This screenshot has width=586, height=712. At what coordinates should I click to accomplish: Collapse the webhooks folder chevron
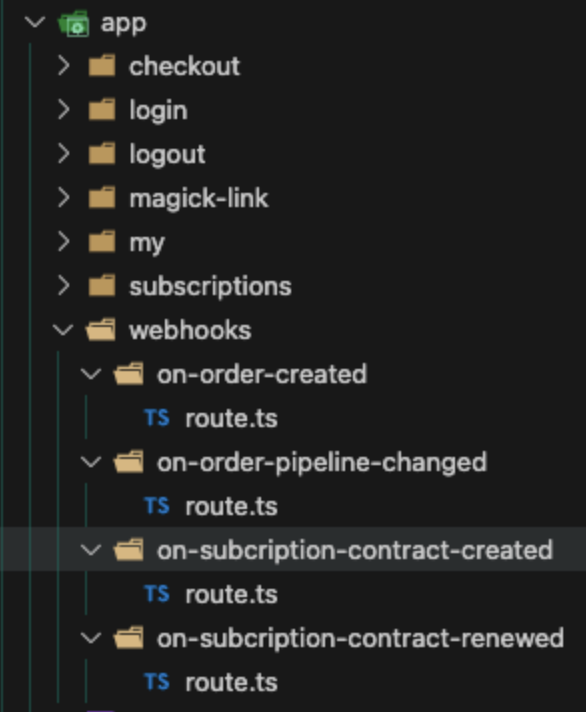(x=63, y=330)
